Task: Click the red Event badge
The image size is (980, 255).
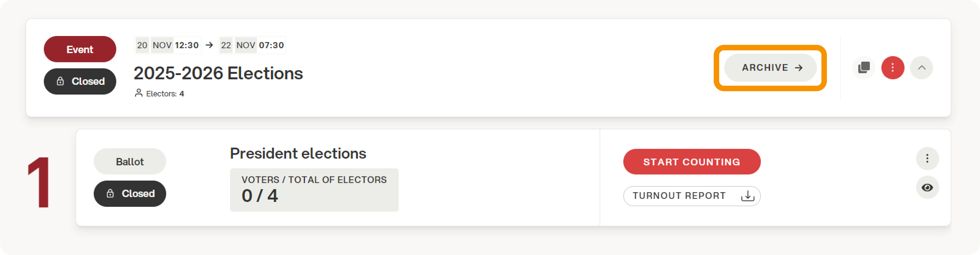Action: click(x=80, y=49)
